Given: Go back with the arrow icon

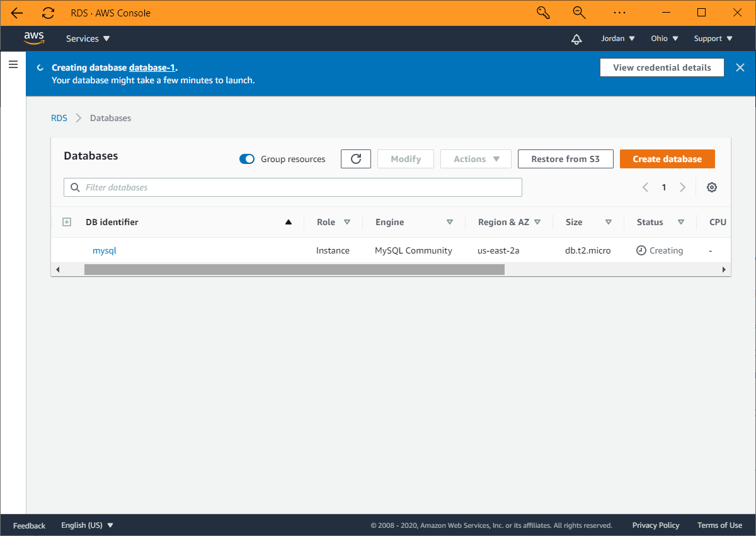Looking at the screenshot, I should click(x=17, y=13).
